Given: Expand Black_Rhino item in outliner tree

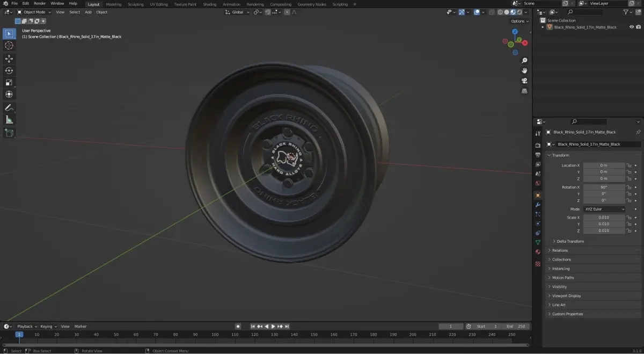Looking at the screenshot, I should tap(543, 27).
